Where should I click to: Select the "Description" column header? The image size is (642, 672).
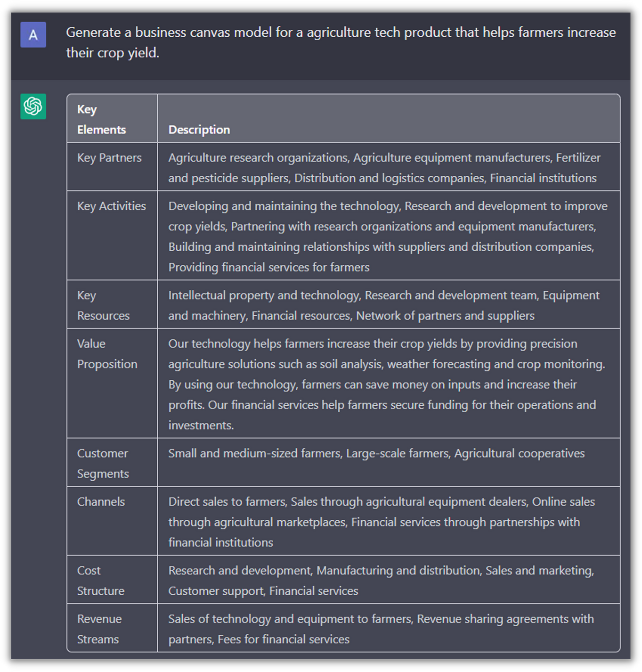coord(199,130)
